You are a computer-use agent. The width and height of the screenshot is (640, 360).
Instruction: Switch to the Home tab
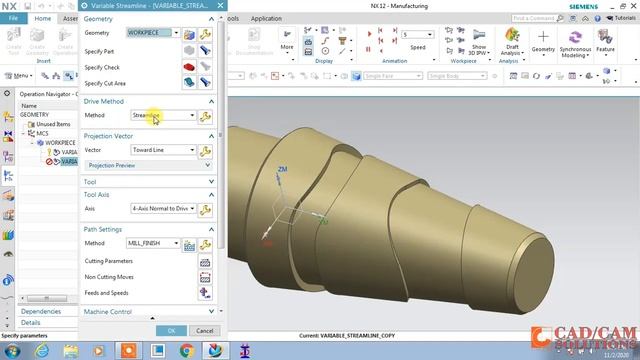(42, 18)
